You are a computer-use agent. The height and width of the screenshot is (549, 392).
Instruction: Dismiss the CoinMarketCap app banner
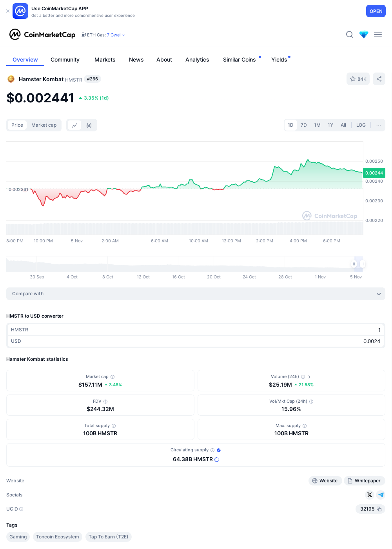pos(8,11)
